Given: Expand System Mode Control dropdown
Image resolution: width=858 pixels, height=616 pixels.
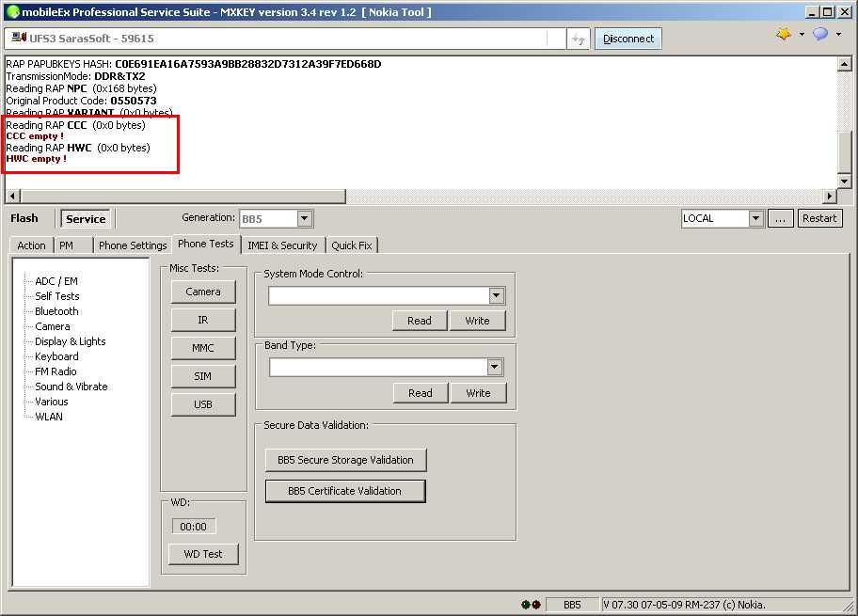Looking at the screenshot, I should [x=496, y=296].
